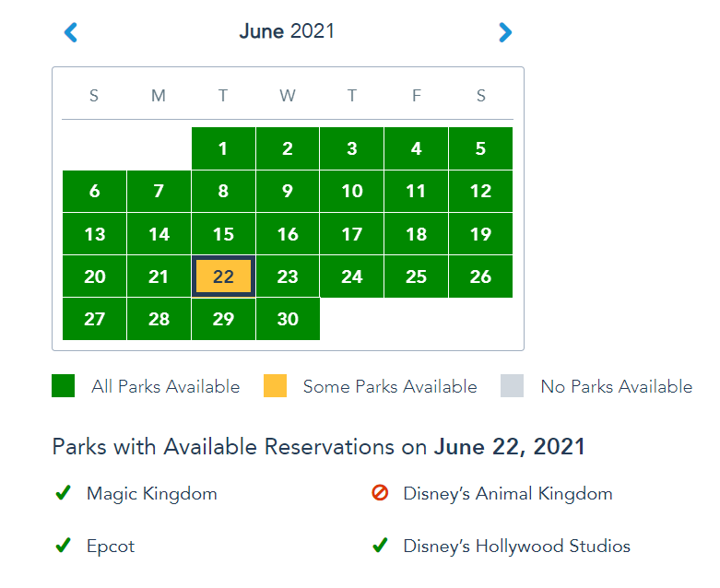
Task: Click the yellow Some Parks Available swatch
Action: (275, 386)
